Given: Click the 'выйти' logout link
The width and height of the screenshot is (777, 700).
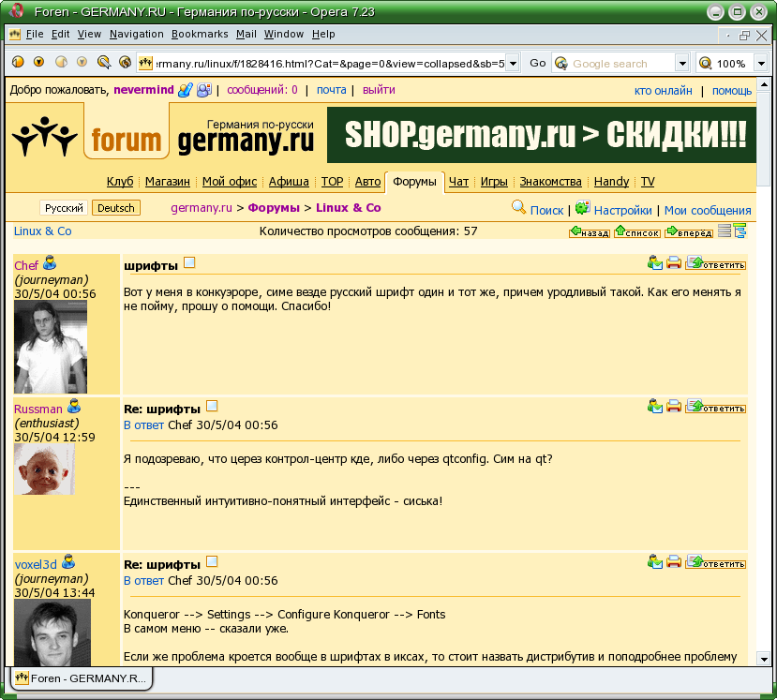Looking at the screenshot, I should 379,90.
